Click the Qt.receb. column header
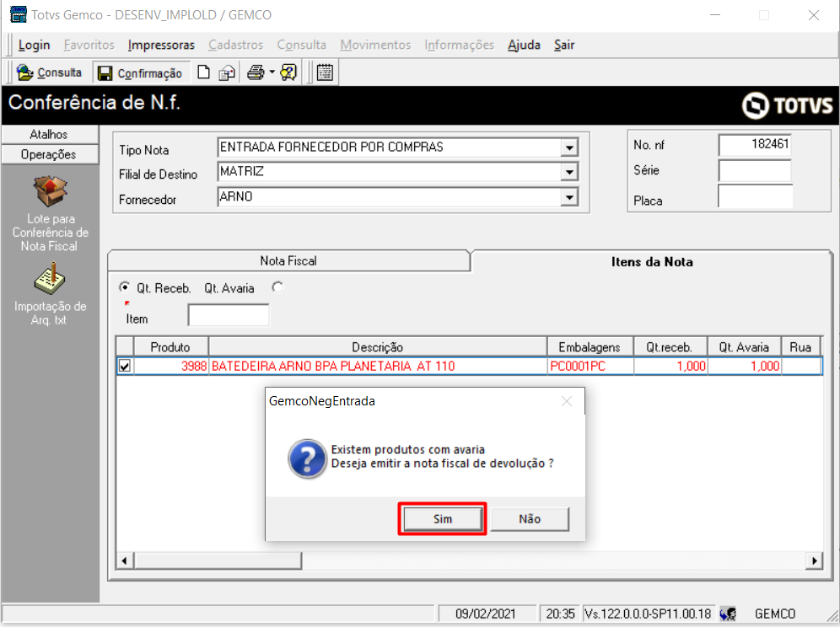 pyautogui.click(x=670, y=347)
